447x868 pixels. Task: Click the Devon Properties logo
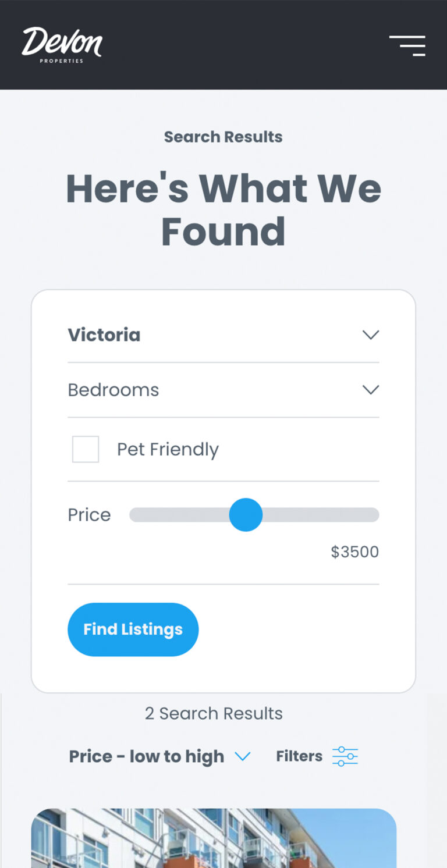[62, 45]
